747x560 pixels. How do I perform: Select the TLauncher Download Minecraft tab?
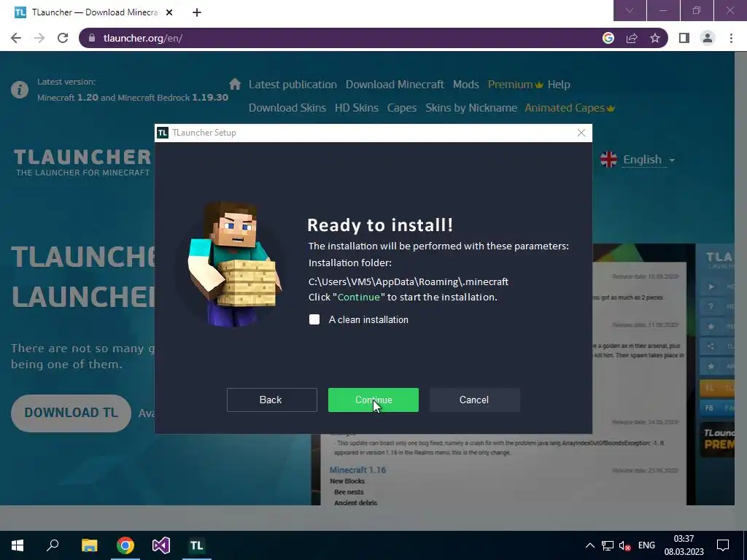pos(94,12)
